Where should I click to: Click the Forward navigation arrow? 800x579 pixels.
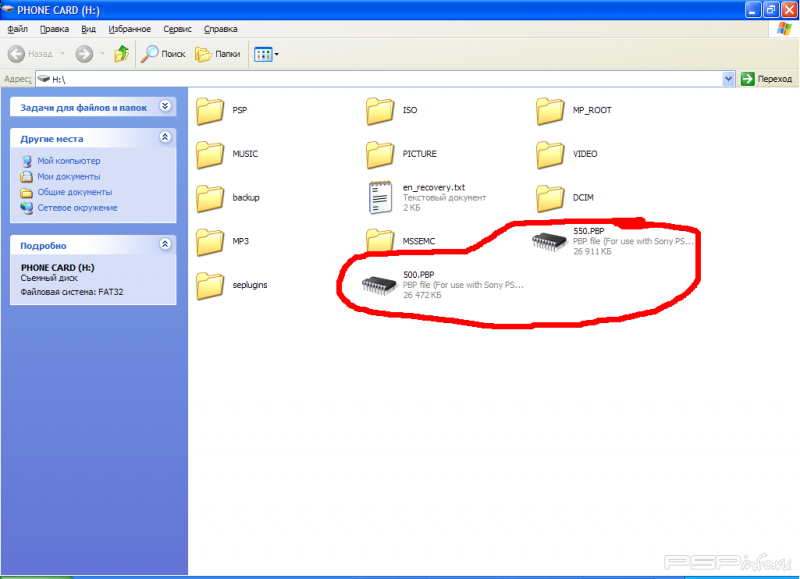pos(84,54)
